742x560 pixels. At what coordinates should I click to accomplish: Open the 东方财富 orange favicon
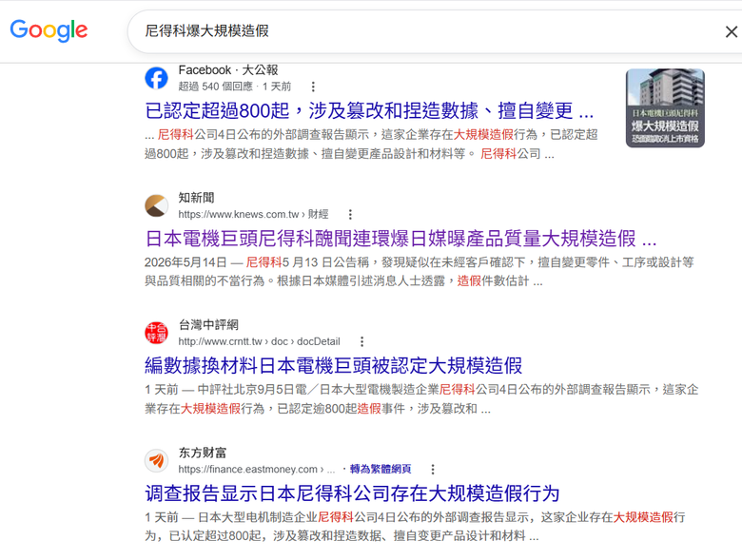tap(156, 460)
